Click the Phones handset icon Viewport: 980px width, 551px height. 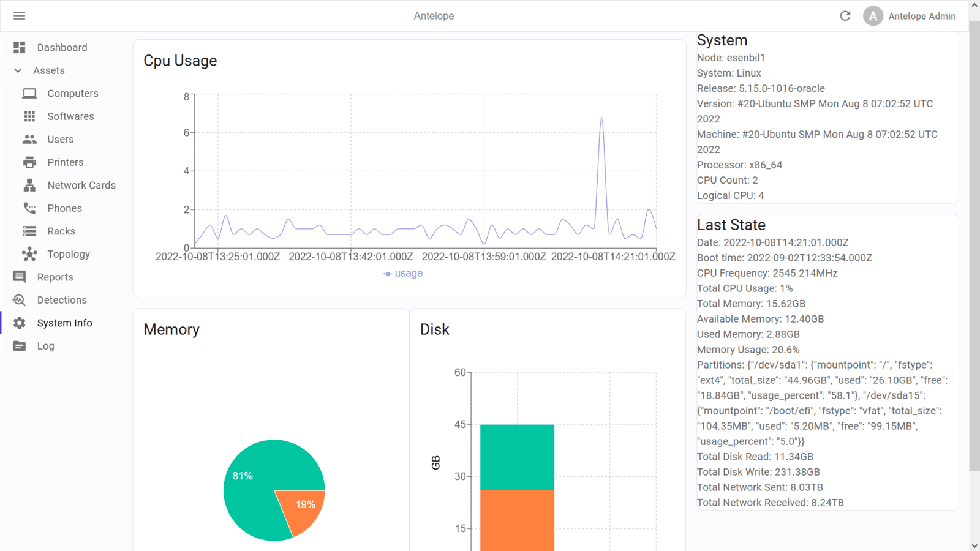click(x=29, y=208)
